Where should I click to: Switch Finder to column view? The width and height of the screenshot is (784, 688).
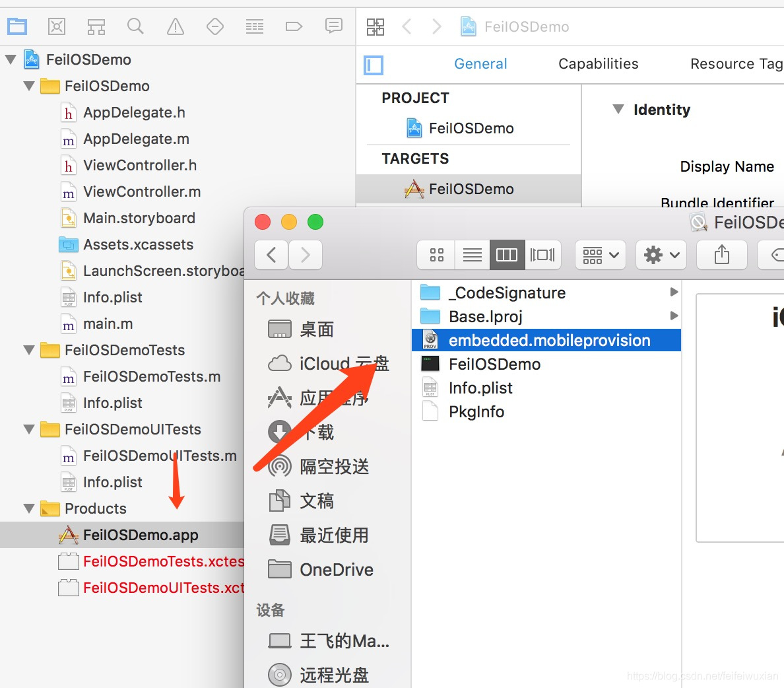[507, 255]
